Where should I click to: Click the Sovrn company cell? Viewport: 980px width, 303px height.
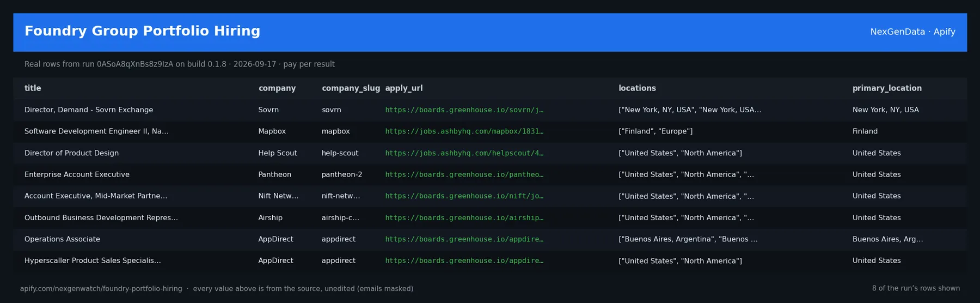[x=268, y=110]
